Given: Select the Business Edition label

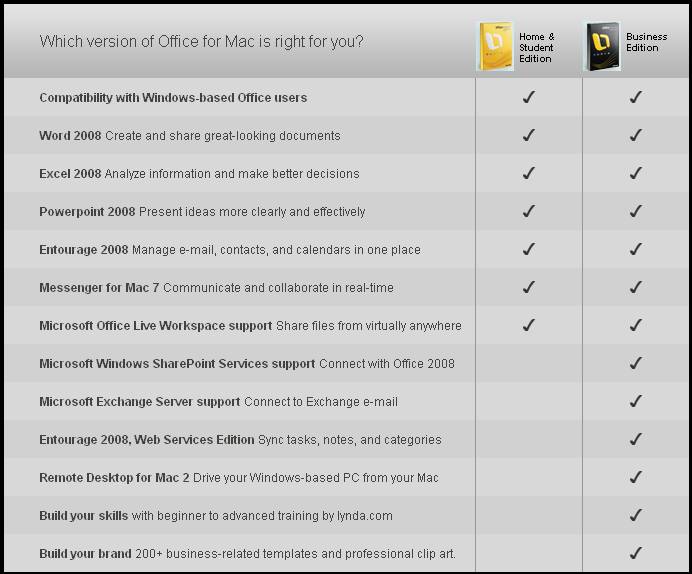Looking at the screenshot, I should [x=646, y=42].
